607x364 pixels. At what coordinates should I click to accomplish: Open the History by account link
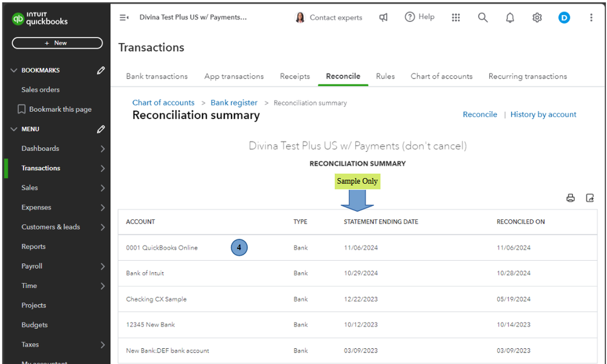click(543, 114)
